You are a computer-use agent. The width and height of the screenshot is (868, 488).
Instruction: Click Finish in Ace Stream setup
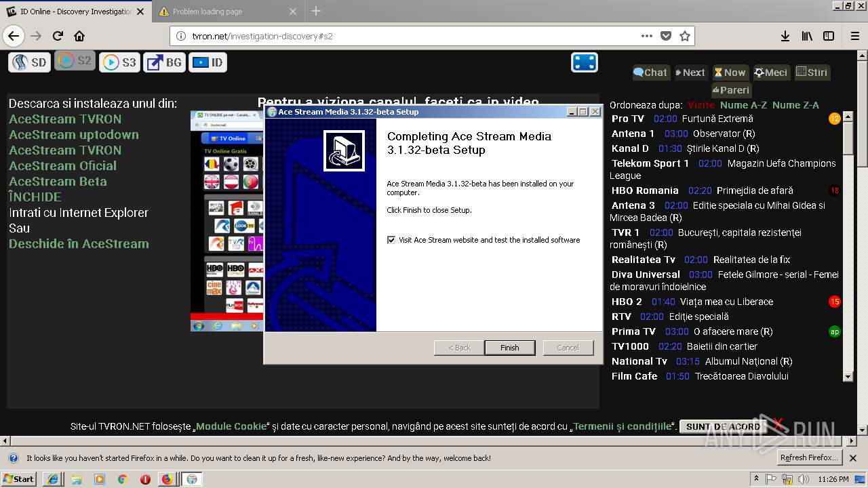[510, 348]
